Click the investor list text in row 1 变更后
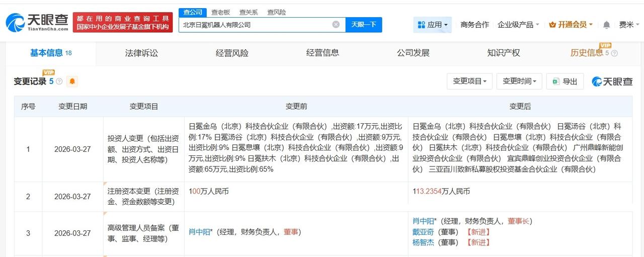This screenshot has height=257, width=644. [x=518, y=147]
